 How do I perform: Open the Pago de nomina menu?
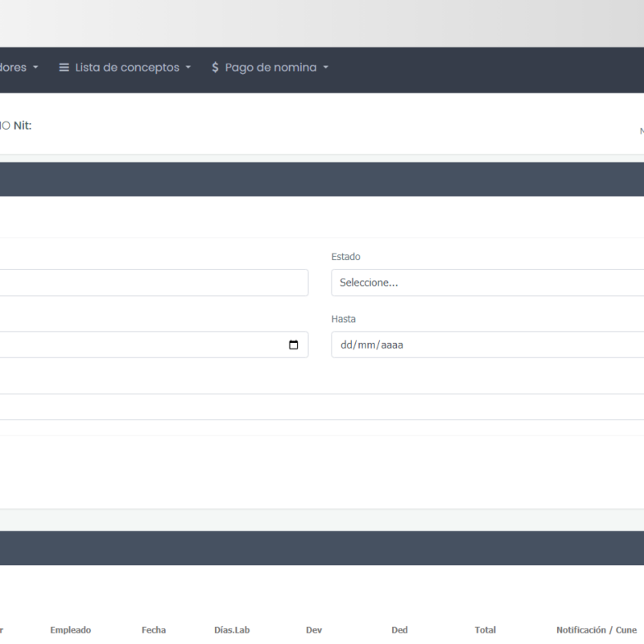(x=270, y=68)
